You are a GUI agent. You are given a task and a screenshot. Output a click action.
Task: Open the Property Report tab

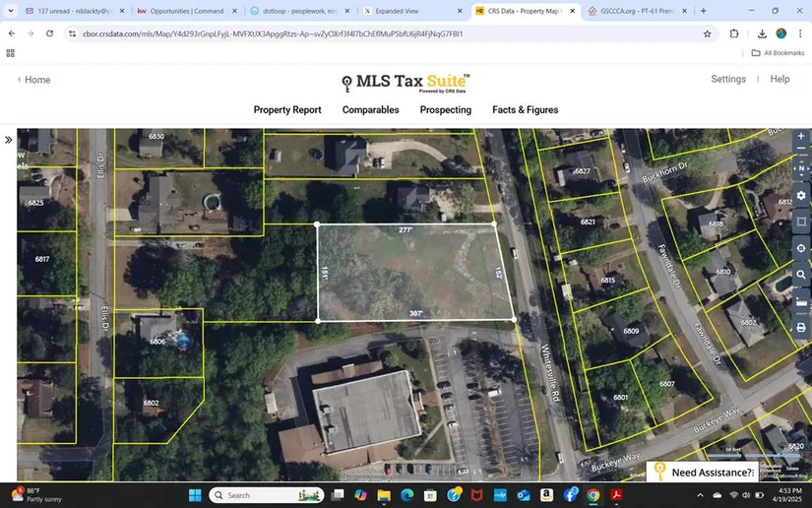(x=287, y=110)
